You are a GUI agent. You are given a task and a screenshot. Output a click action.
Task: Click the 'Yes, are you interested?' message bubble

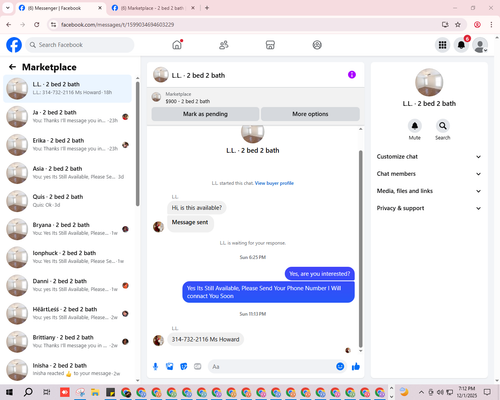(320, 274)
